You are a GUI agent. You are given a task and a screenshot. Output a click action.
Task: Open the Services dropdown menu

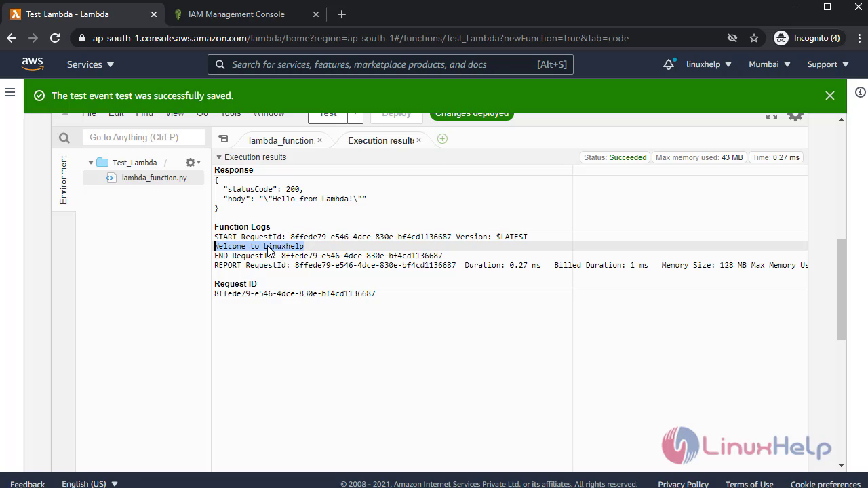(x=90, y=64)
